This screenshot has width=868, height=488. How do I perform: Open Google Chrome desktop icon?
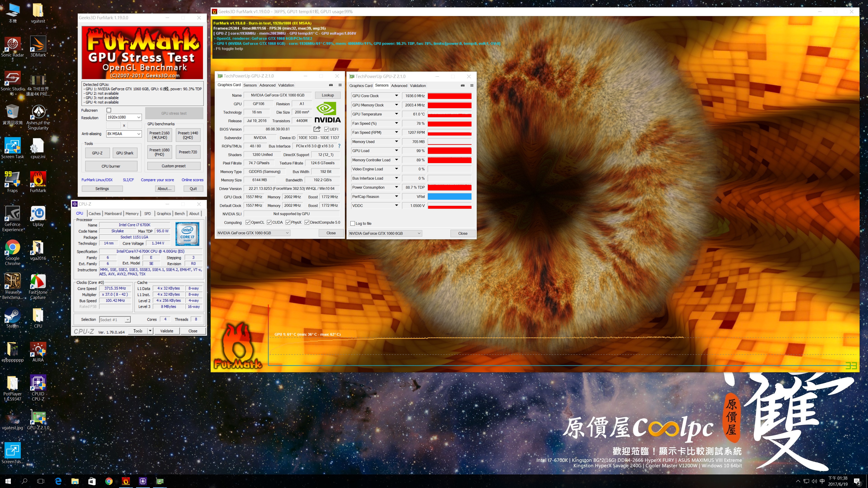[x=12, y=253]
